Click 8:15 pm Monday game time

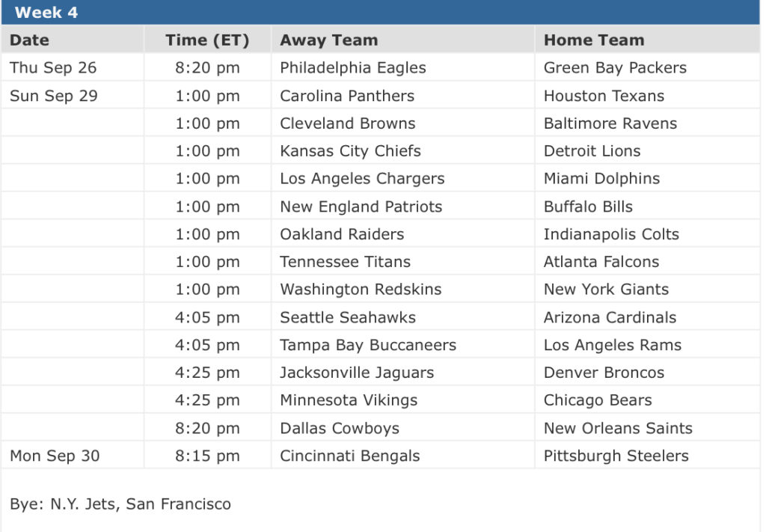point(207,456)
